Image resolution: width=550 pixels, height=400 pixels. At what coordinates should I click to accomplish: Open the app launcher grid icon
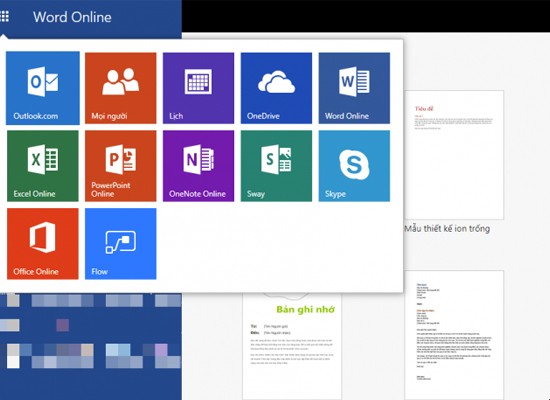pyautogui.click(x=4, y=16)
